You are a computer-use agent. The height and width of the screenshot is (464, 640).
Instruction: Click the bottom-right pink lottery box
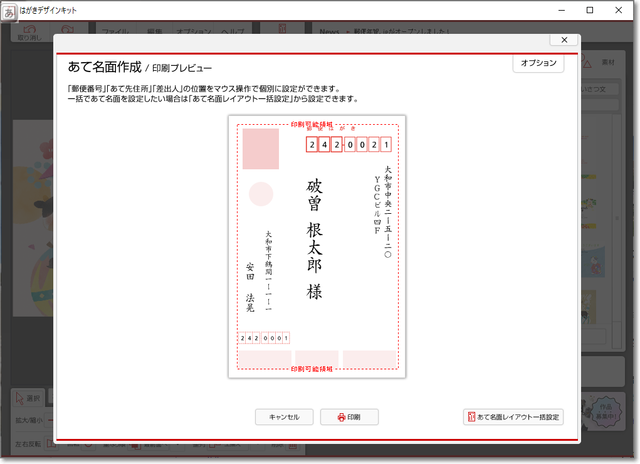point(369,358)
